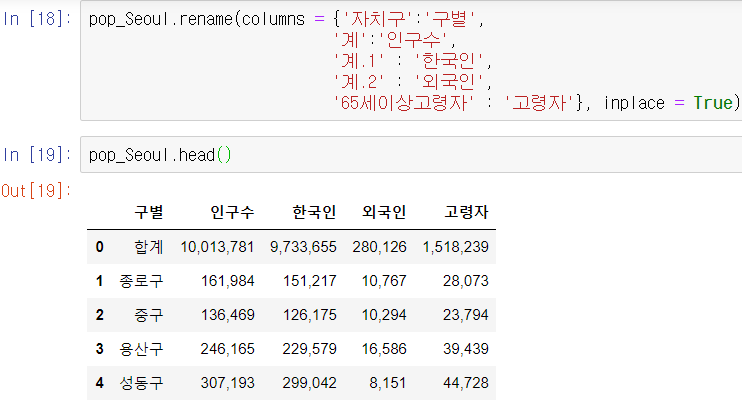The image size is (742, 401).
Task: Click the value 8,151
Action: [388, 383]
